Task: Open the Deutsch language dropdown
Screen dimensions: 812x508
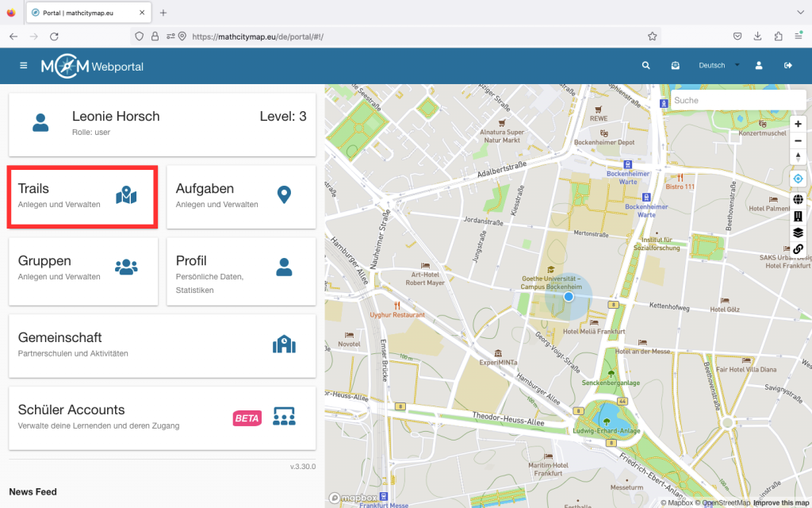Action: click(718, 66)
